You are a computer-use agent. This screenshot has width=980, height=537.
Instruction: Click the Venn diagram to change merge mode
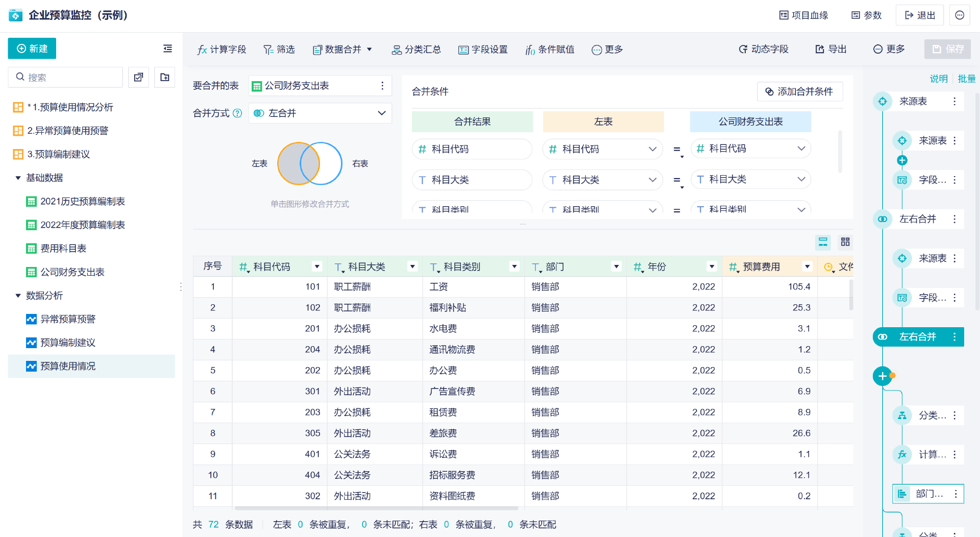point(309,163)
